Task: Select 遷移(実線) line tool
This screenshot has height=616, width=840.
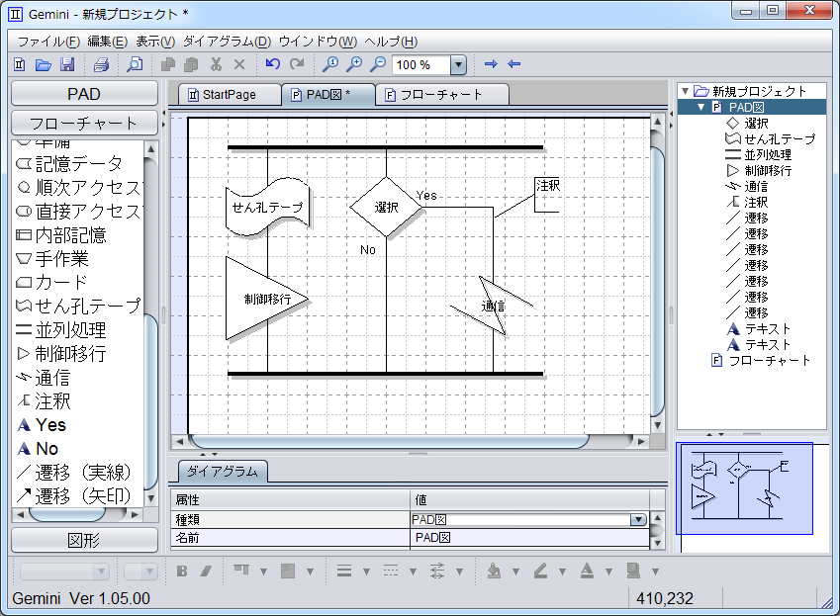Action: click(74, 473)
